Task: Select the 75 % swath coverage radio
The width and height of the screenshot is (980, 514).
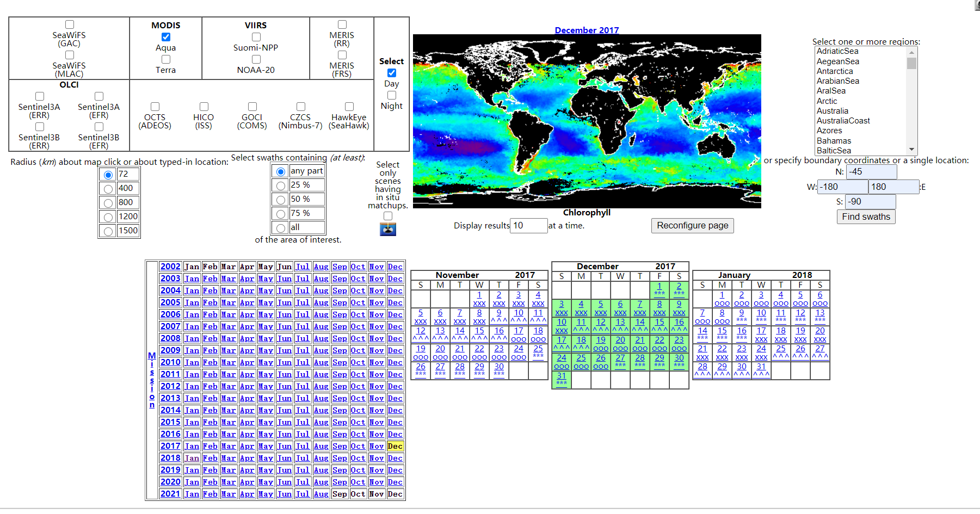Action: pos(281,214)
